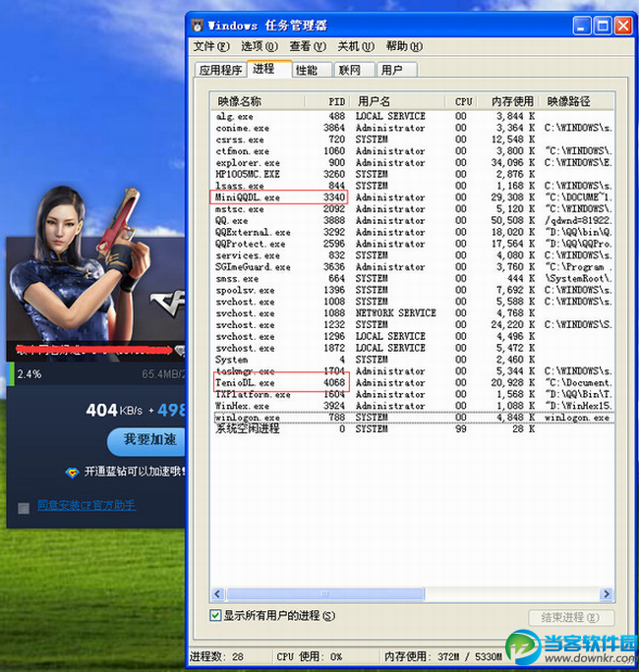Switch to the 进程 tab
Viewport: 639px width, 672px height.
point(269,69)
